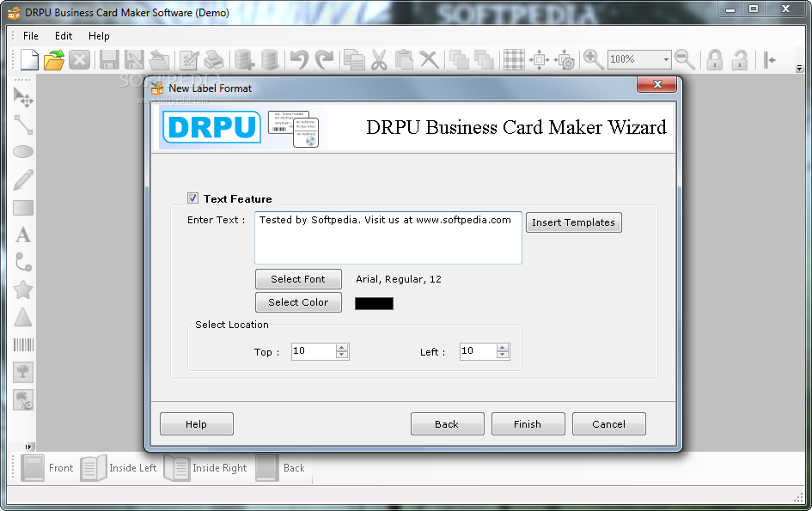
Task: Click the open padlock unlock icon
Action: coord(740,59)
